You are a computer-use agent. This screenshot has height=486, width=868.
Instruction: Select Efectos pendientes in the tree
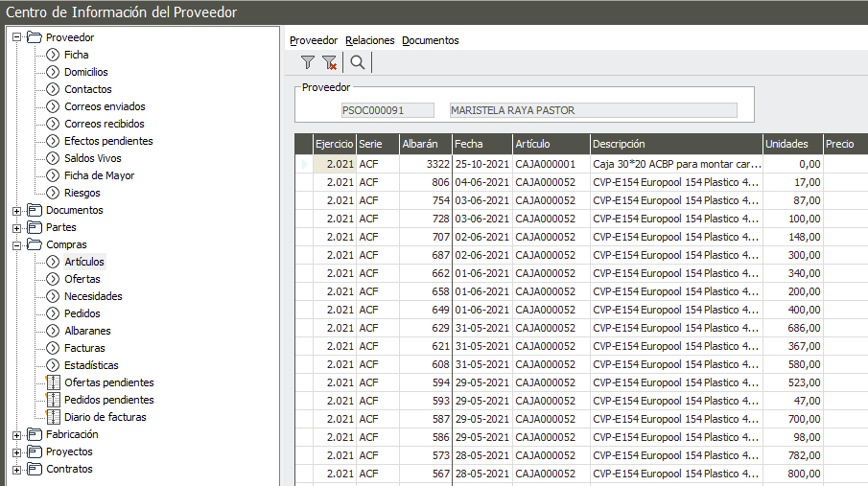[x=107, y=141]
